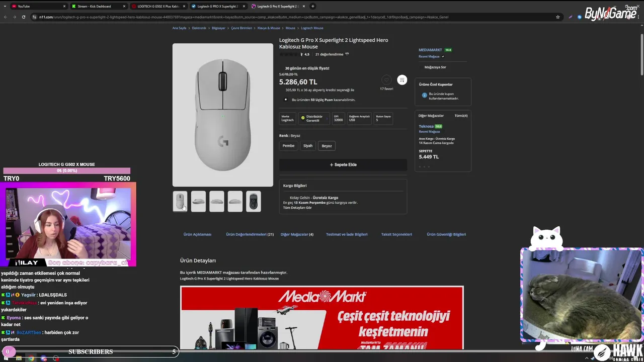The width and height of the screenshot is (644, 362).
Task: Click the Çevre Birimleri breadcrumb
Action: pos(242,28)
